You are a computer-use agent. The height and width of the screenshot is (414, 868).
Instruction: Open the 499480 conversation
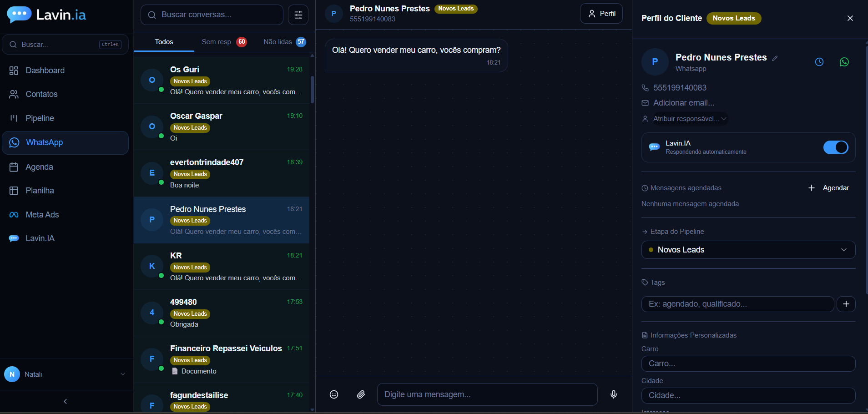(x=222, y=313)
